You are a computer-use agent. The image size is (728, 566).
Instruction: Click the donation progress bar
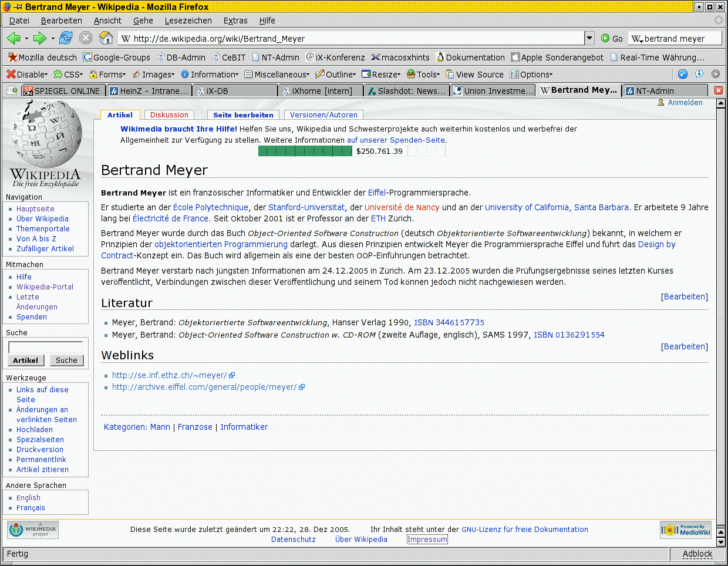(352, 151)
